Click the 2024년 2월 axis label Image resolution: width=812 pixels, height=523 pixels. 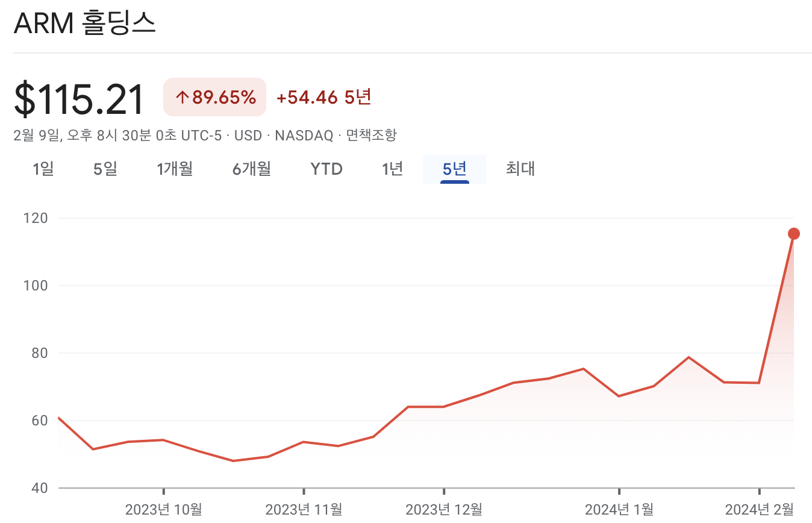[760, 509]
